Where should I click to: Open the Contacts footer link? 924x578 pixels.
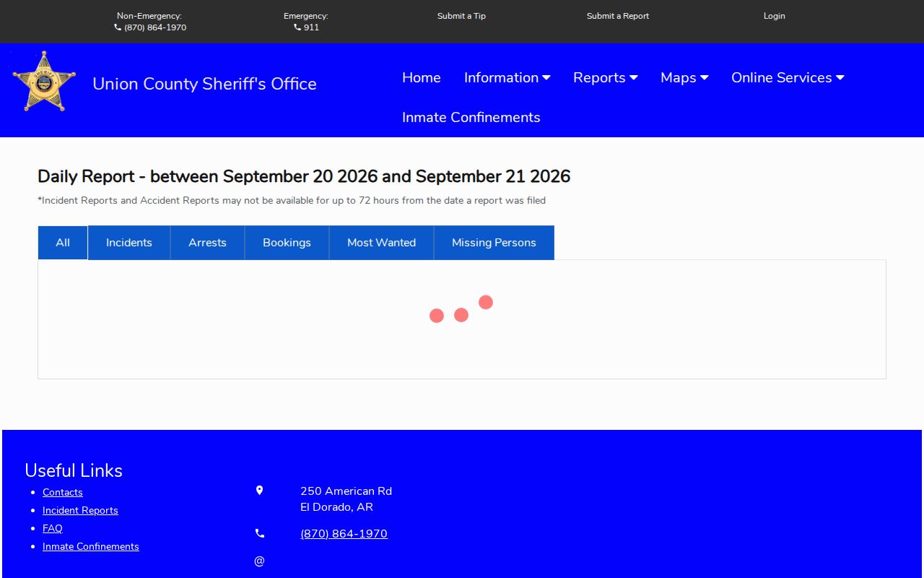coord(63,492)
